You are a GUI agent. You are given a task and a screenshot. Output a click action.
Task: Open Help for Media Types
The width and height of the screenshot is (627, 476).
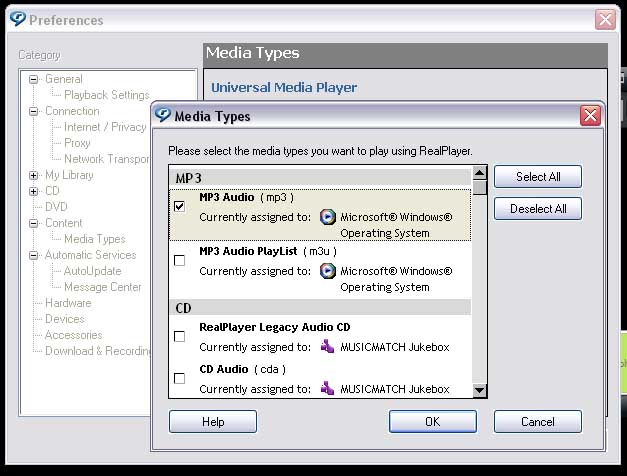tap(213, 422)
